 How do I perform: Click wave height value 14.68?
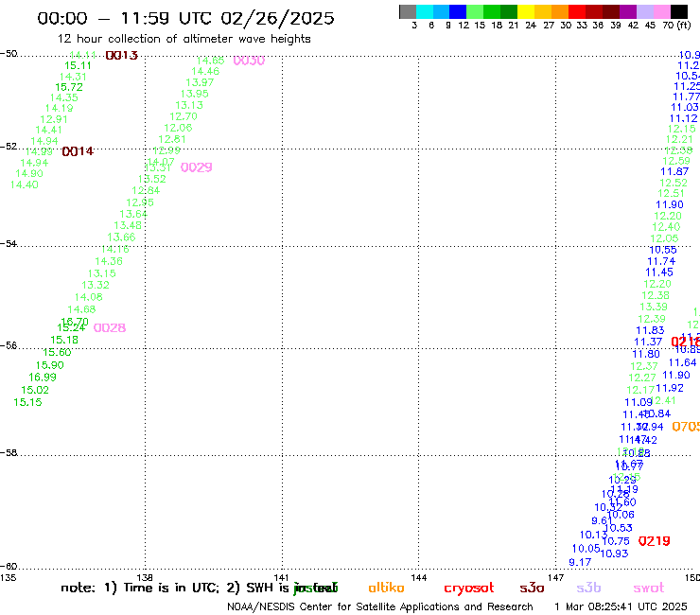coord(81,309)
